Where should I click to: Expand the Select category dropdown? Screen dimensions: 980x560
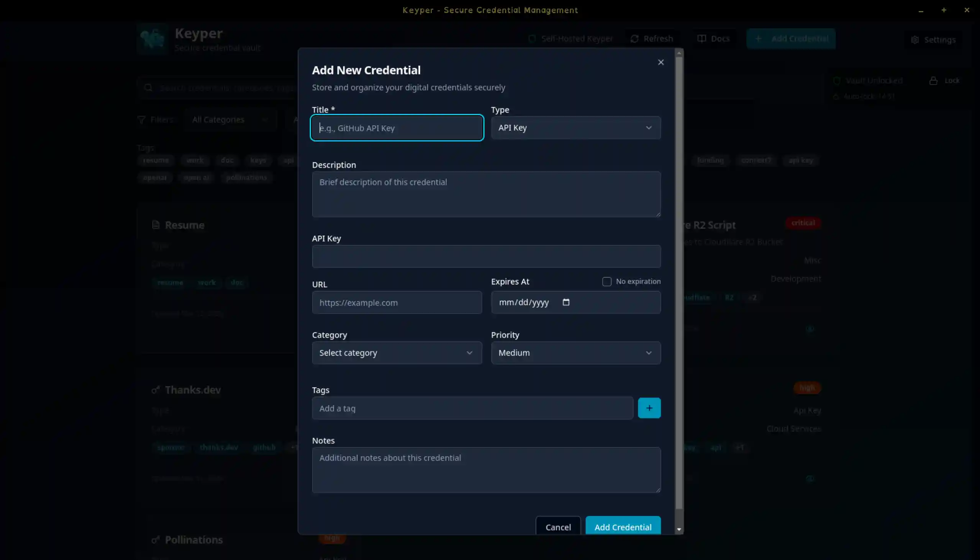397,353
